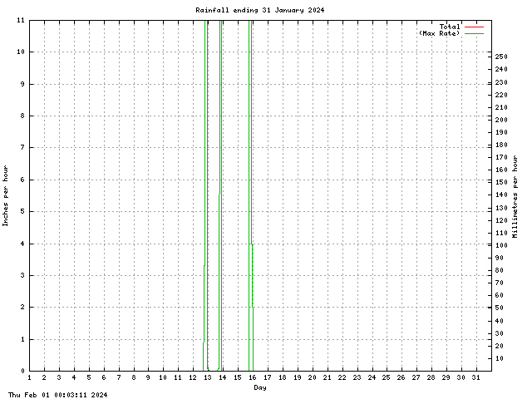Click the right axis value 100
Screen dimensions: 532x399
[x=501, y=245]
